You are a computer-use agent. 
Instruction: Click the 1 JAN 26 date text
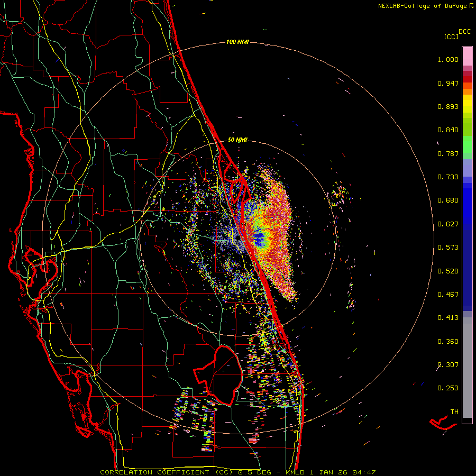point(329,472)
